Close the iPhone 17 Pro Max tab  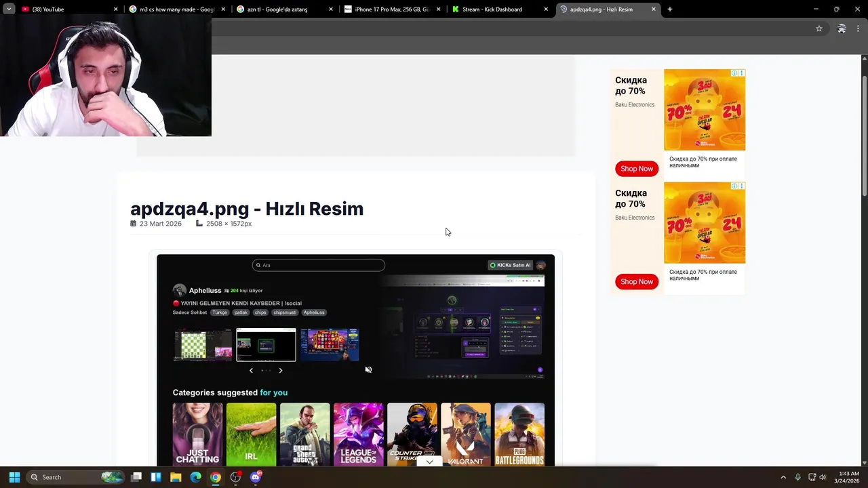coord(438,9)
